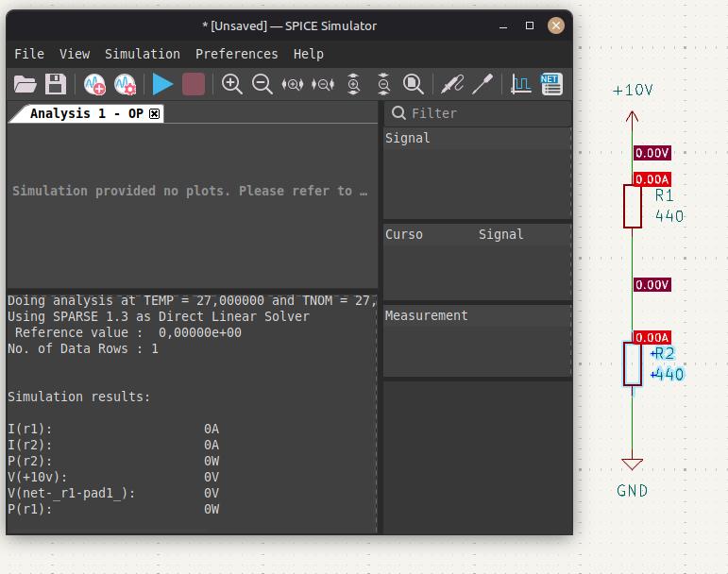The image size is (728, 574).
Task: Run the simulation with blue play button
Action: coord(162,84)
